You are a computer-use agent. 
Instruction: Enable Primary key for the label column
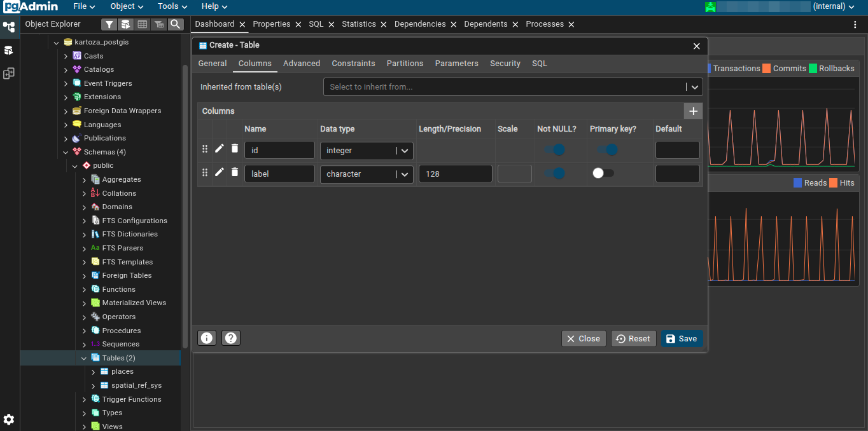click(602, 173)
